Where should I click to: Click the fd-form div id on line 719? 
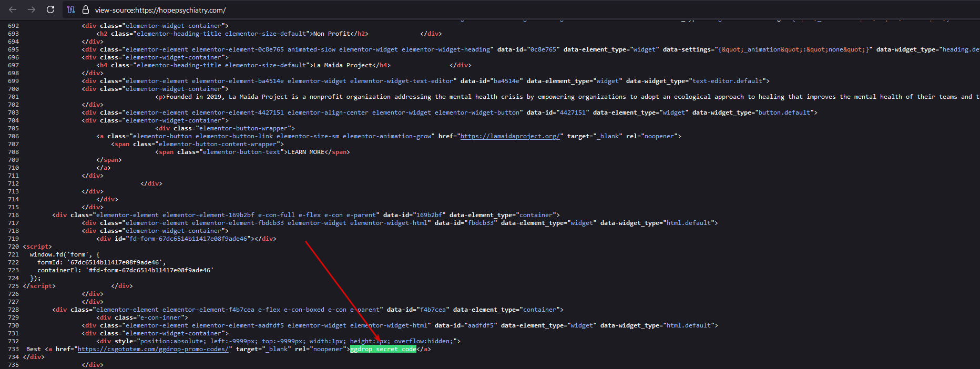click(x=186, y=239)
